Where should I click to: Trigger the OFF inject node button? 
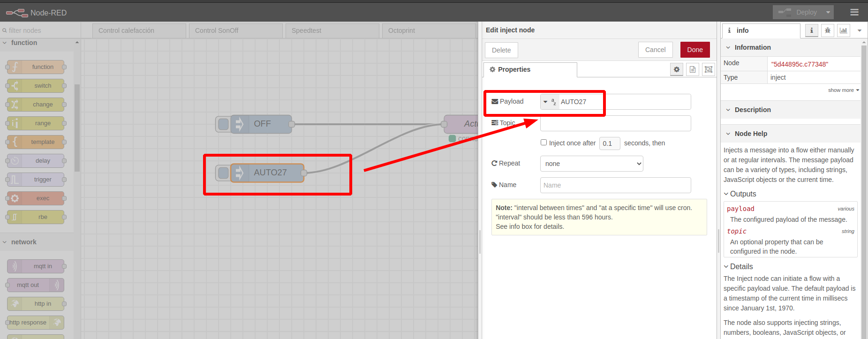click(x=223, y=124)
